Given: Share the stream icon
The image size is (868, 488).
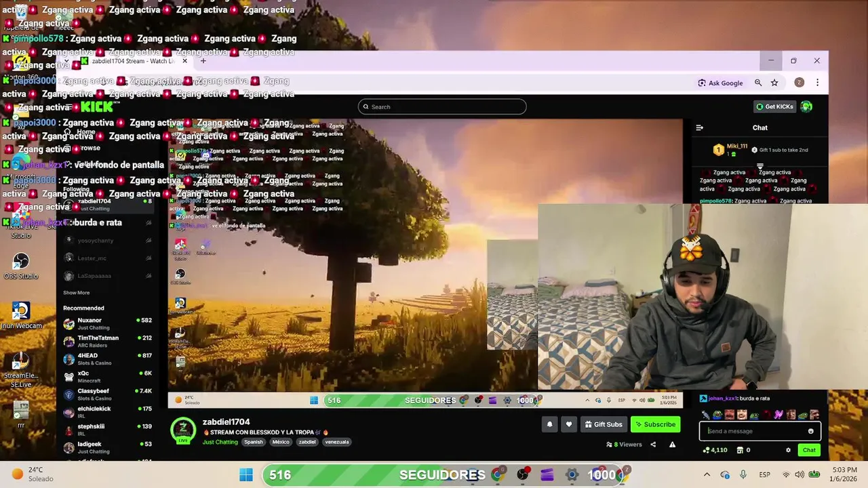Looking at the screenshot, I should click(x=653, y=445).
